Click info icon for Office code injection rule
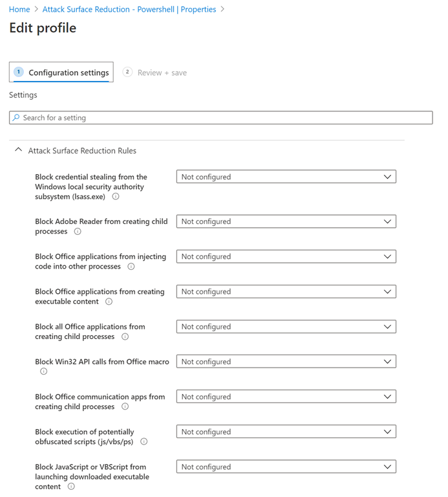The image size is (448, 497). tap(131, 267)
